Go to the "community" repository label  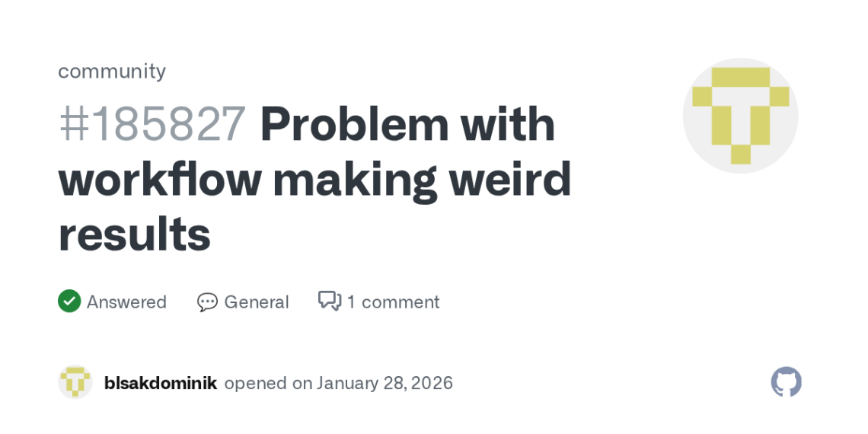tap(112, 71)
